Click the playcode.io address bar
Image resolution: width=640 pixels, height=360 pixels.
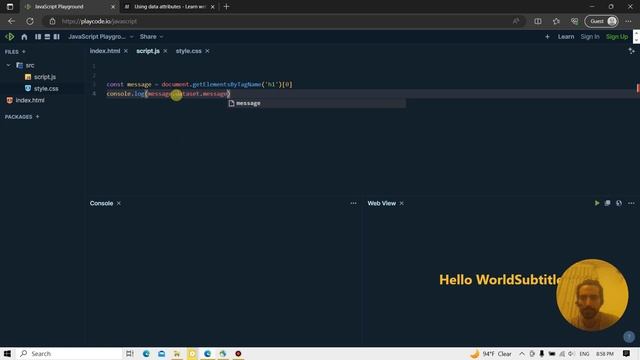(x=283, y=21)
